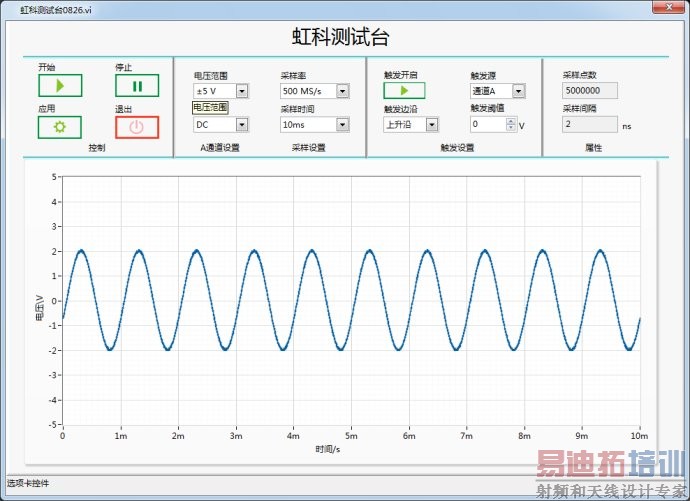Click the 采样点数 field showing 5000000
Viewport: 690px width, 501px height.
(x=590, y=91)
